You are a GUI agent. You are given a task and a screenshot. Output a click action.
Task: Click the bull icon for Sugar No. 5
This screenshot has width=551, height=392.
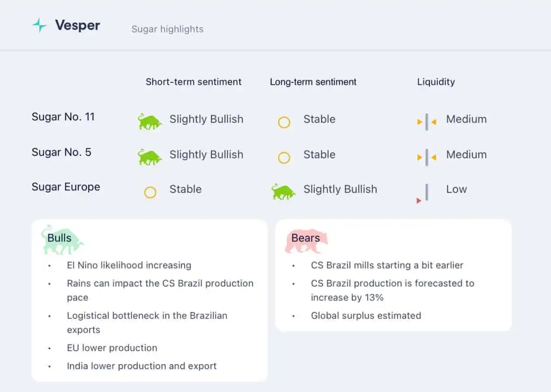tap(150, 157)
